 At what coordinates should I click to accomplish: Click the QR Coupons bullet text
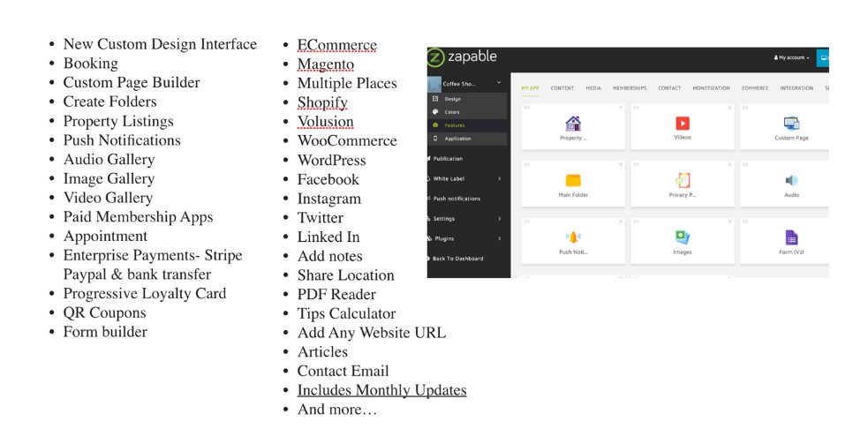pos(104,312)
